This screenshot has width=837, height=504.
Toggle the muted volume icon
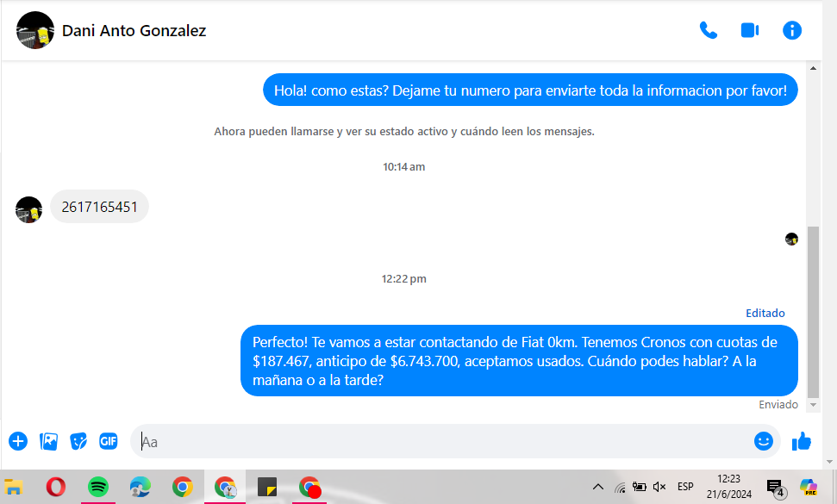coord(659,487)
